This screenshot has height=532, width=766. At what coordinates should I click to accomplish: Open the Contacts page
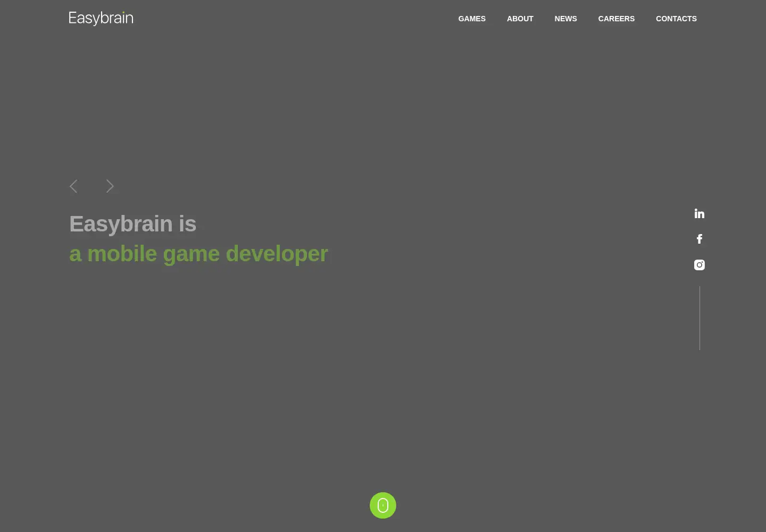(676, 19)
